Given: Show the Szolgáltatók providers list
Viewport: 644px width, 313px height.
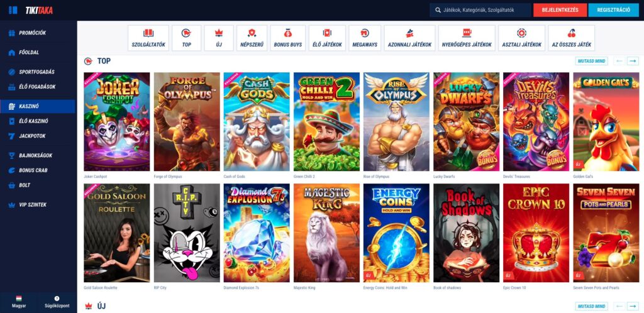Looking at the screenshot, I should click(x=148, y=38).
